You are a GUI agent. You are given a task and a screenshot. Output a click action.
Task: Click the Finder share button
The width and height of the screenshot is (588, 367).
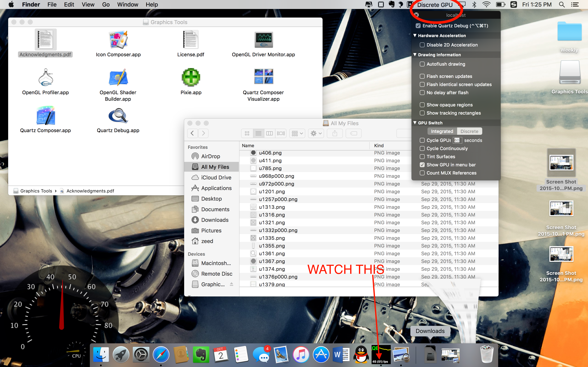pos(335,133)
